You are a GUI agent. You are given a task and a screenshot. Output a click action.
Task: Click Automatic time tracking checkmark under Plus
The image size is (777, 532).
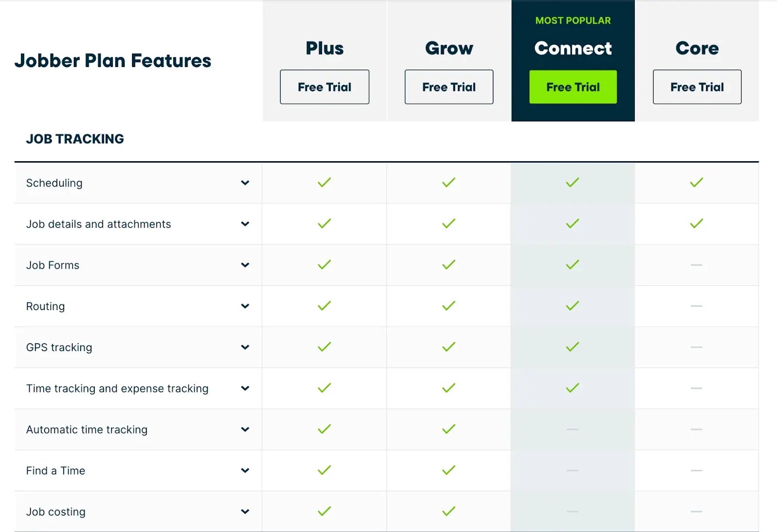pos(324,429)
